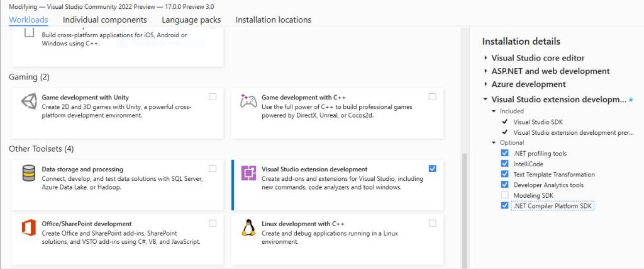
Task: Expand the Azure development section
Action: [486, 84]
